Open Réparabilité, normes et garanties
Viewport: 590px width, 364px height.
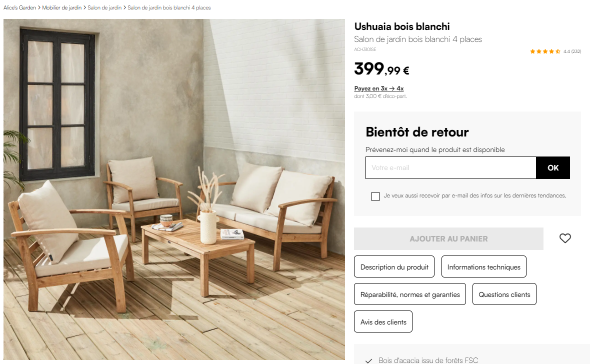pos(410,294)
